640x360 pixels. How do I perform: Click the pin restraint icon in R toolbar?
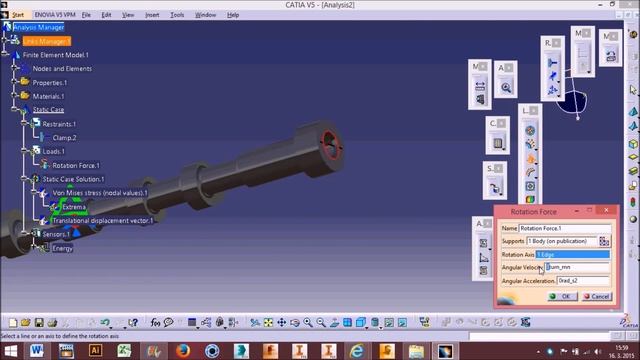(x=553, y=76)
